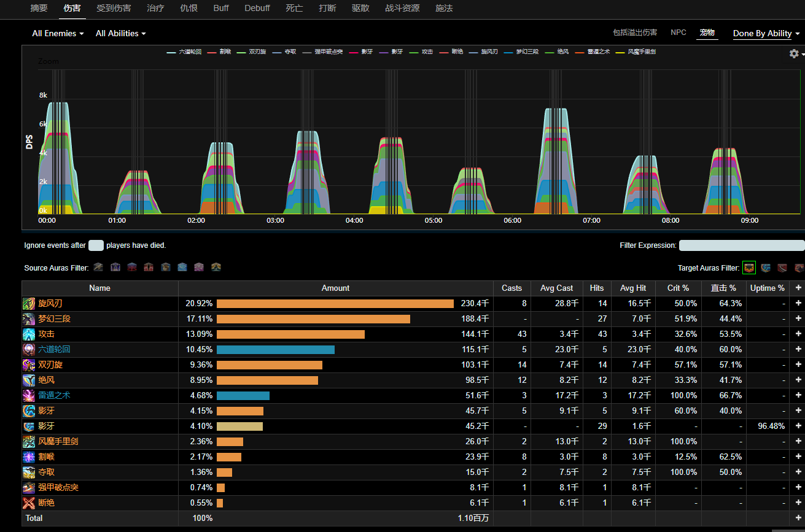Toggle the 包括溢出伤害 overkill option

coord(635,33)
